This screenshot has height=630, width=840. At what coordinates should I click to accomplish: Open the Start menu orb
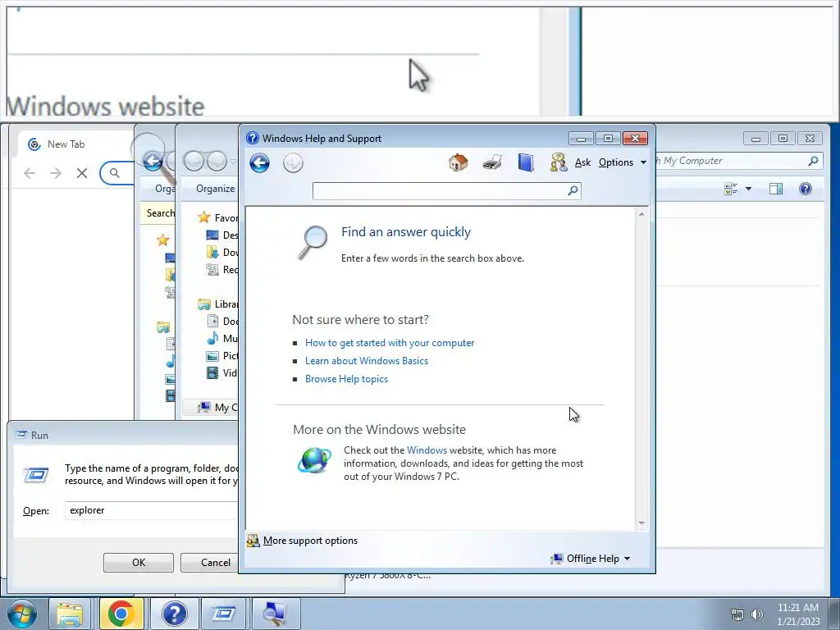21,614
